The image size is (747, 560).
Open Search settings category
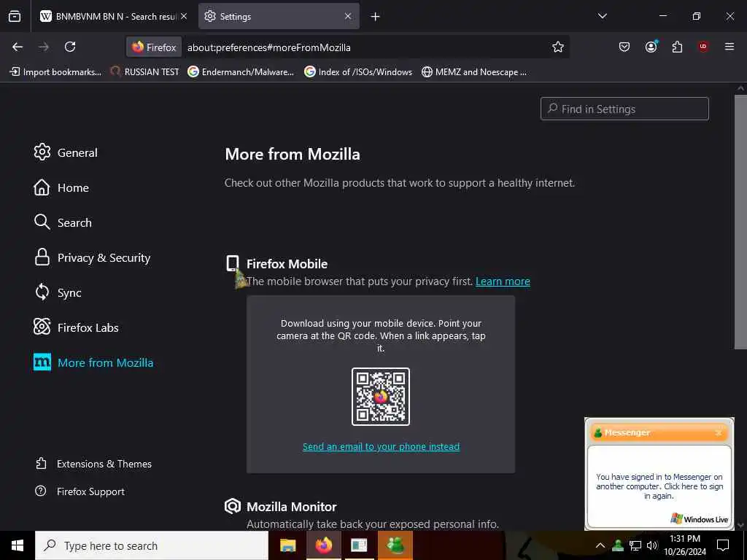63,222
